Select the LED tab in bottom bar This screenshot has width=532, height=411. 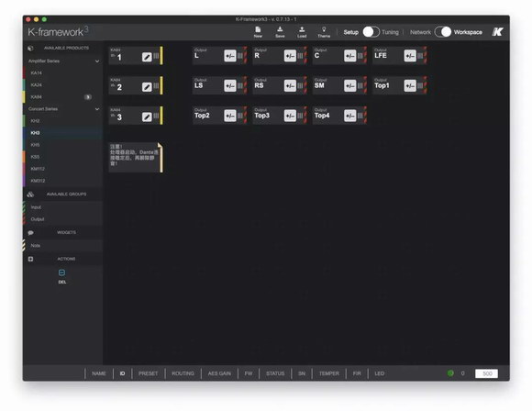pos(380,373)
